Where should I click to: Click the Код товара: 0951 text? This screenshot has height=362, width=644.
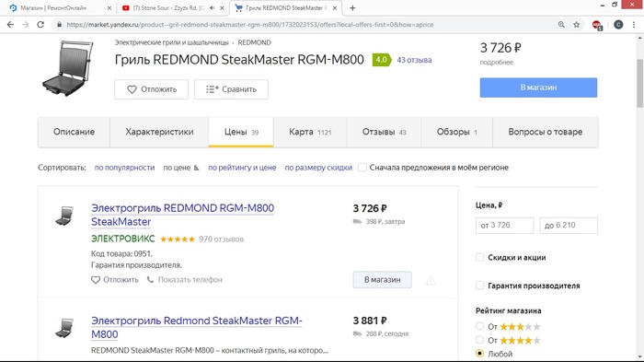(x=121, y=254)
